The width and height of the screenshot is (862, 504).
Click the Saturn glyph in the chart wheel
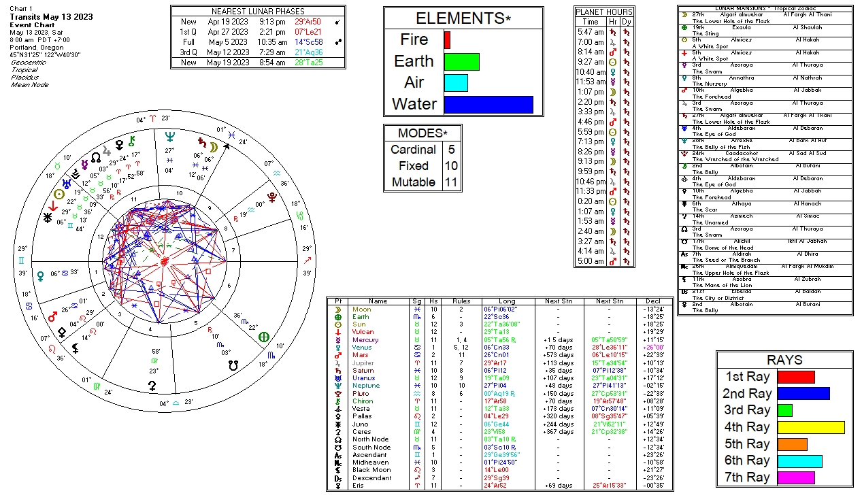(201, 142)
